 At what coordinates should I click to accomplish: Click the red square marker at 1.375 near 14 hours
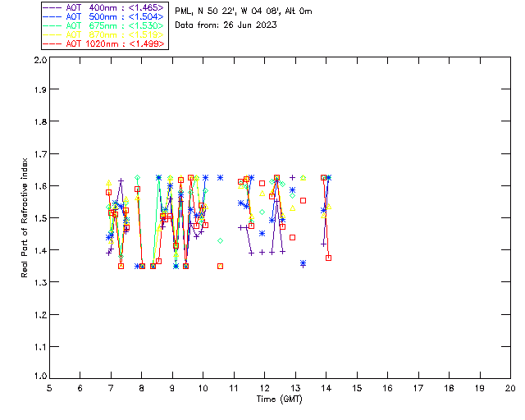click(x=328, y=258)
